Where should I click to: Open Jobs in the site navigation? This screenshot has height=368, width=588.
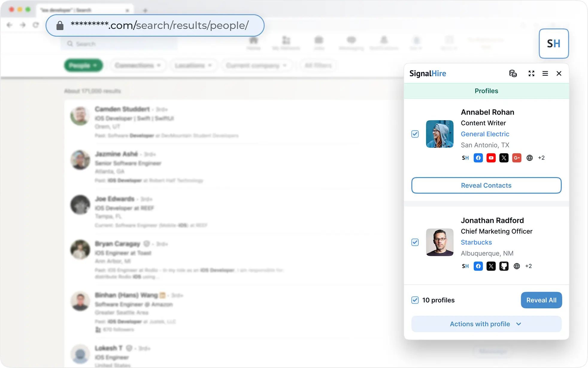point(319,43)
